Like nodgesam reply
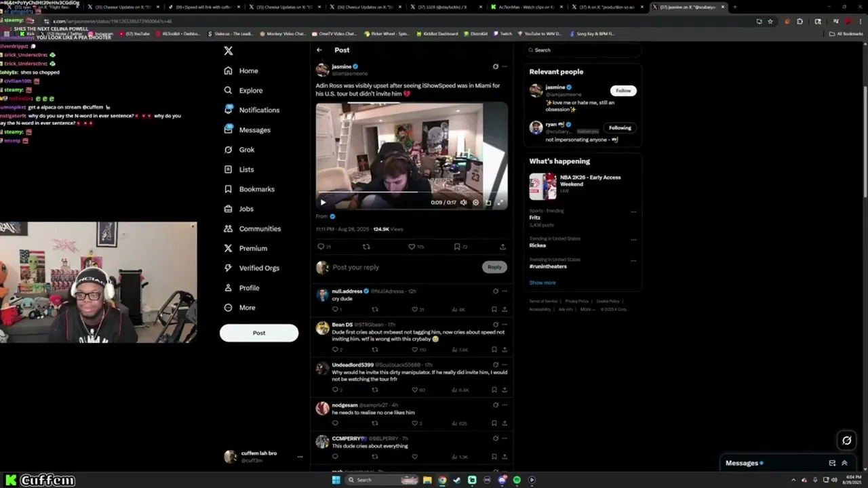 [x=414, y=423]
